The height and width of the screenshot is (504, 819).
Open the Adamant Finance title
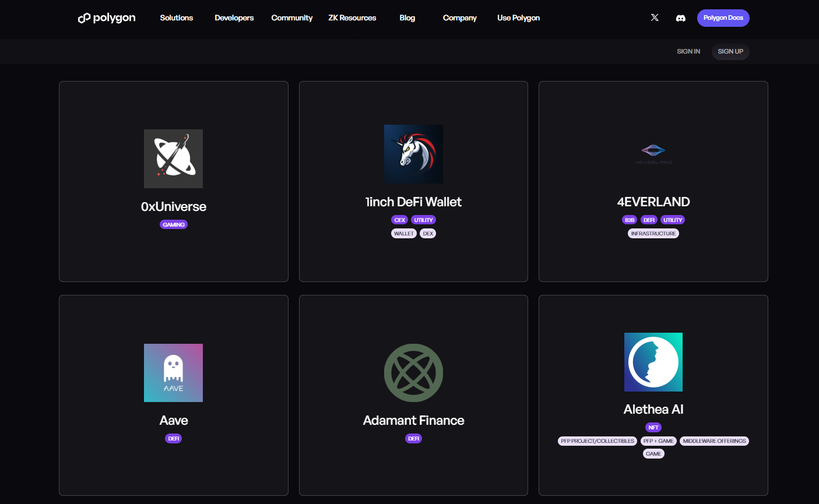pyautogui.click(x=413, y=420)
